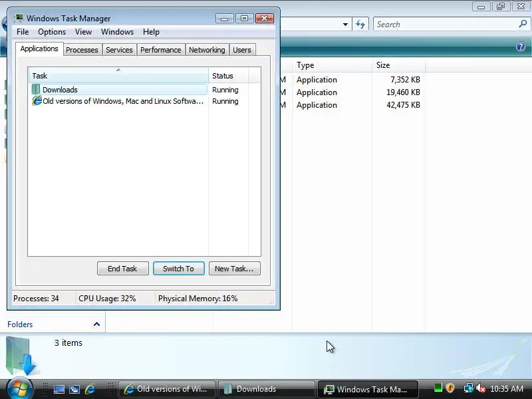Screen dimensions: 532x399
Task: Click the 3 items text in details pane
Action: 68,342
